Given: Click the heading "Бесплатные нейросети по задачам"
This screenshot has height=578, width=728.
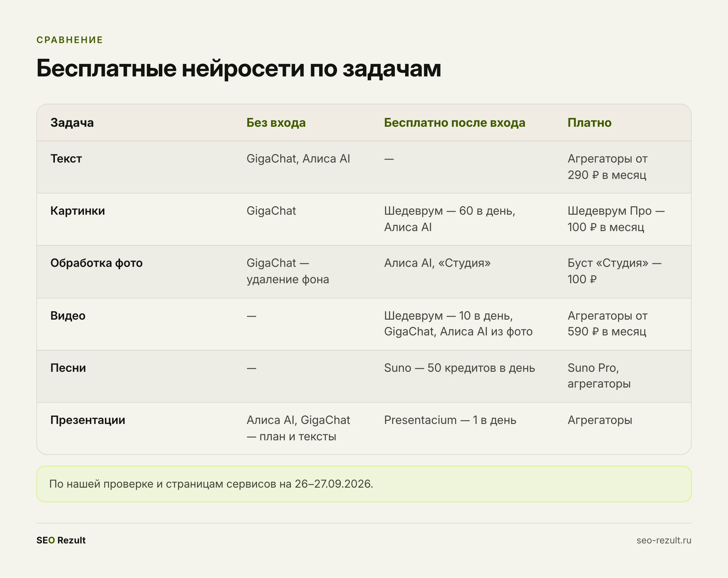Looking at the screenshot, I should tap(238, 69).
